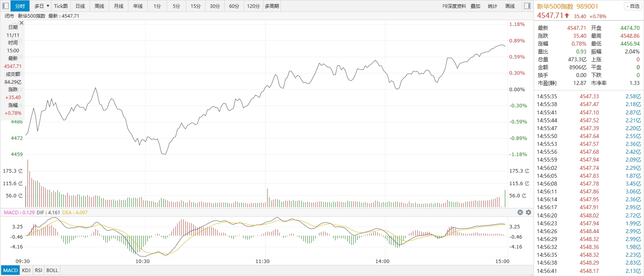
Task: Switch to the 周线 weekly view
Action: pos(99,6)
